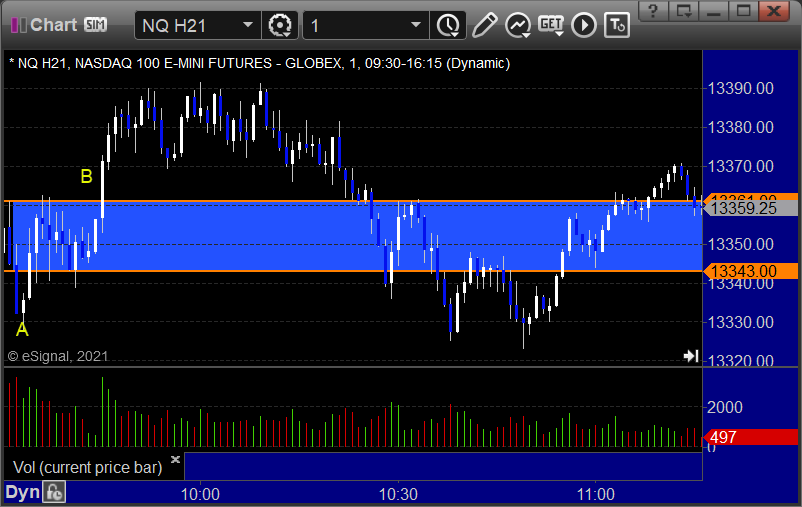This screenshot has width=802, height=507.
Task: Click the 13350.00 price axis label
Action: (740, 245)
